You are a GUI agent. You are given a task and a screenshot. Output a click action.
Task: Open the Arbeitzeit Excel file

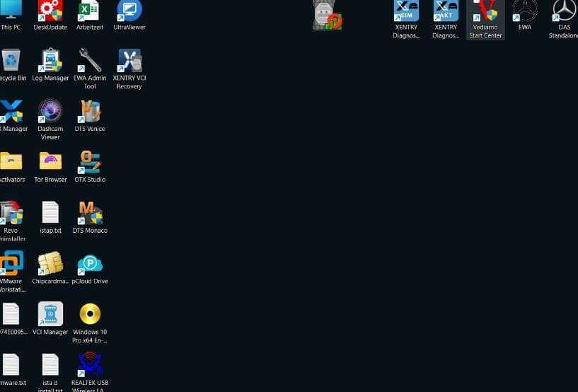[90, 15]
